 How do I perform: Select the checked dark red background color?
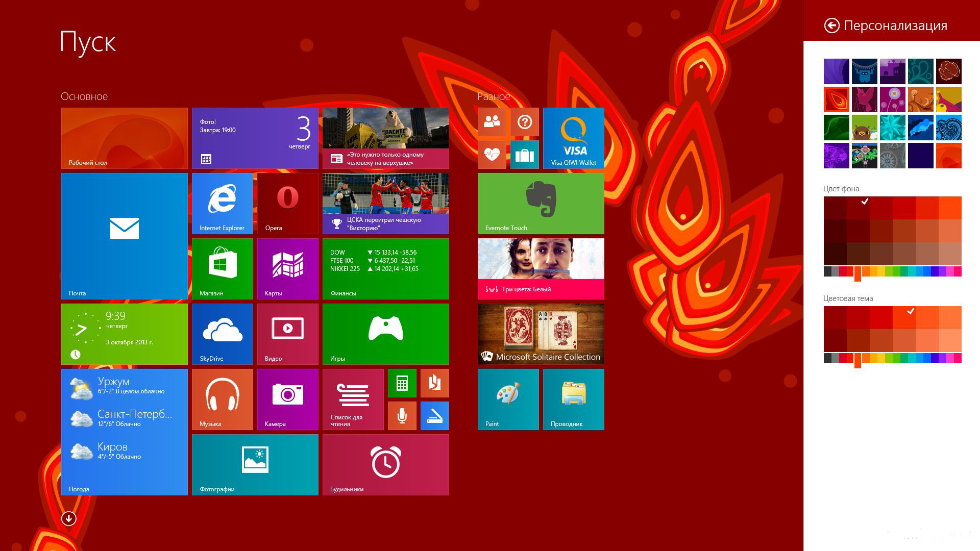[x=858, y=208]
